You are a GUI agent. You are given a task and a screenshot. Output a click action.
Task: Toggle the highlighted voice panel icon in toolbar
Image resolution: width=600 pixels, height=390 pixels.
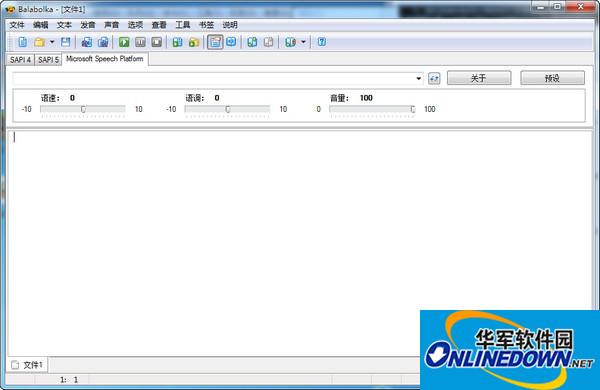pos(215,42)
